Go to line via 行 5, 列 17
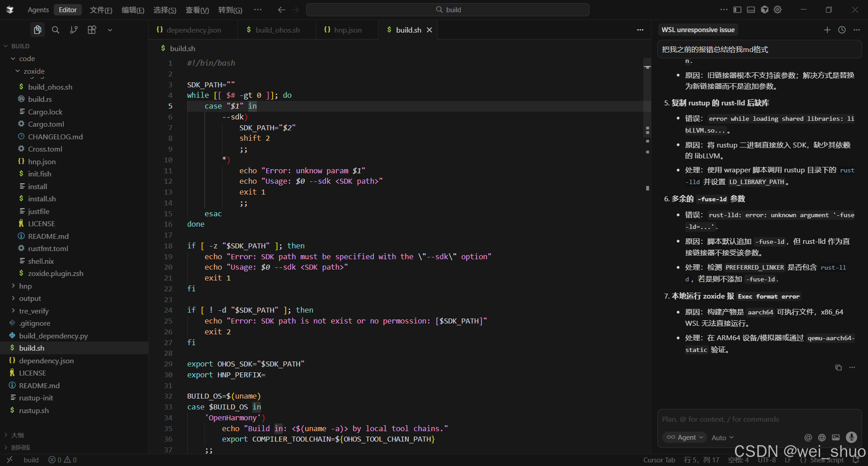This screenshot has height=466, width=868. (701, 460)
